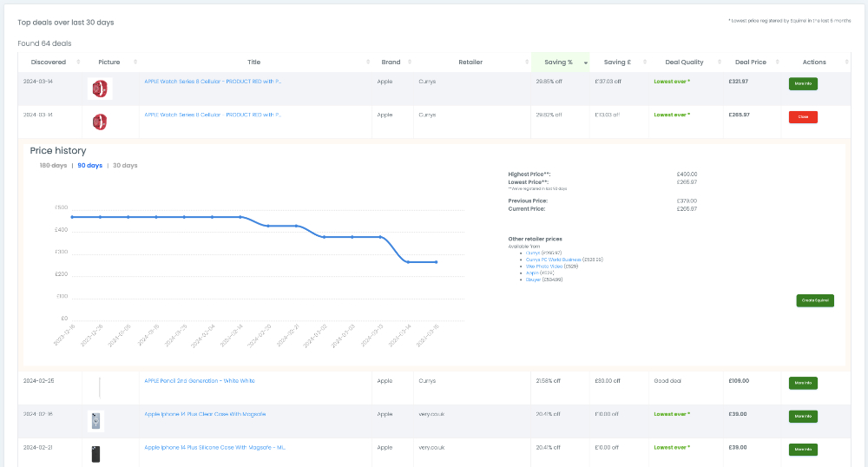Click the last data point on price chart

pos(436,262)
